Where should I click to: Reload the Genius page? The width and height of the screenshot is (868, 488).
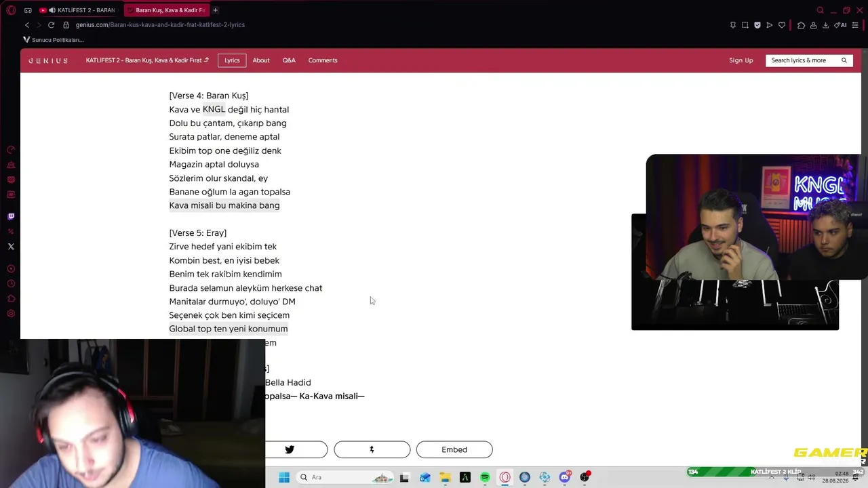(51, 25)
